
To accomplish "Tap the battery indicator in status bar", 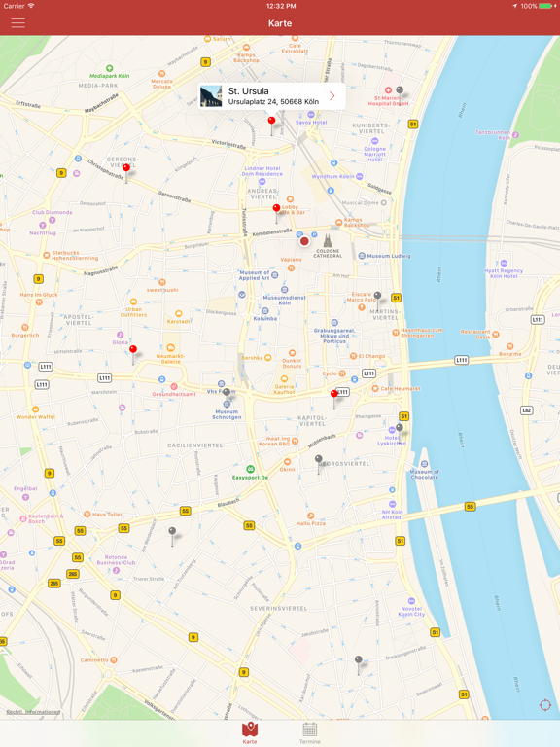I will (547, 6).
